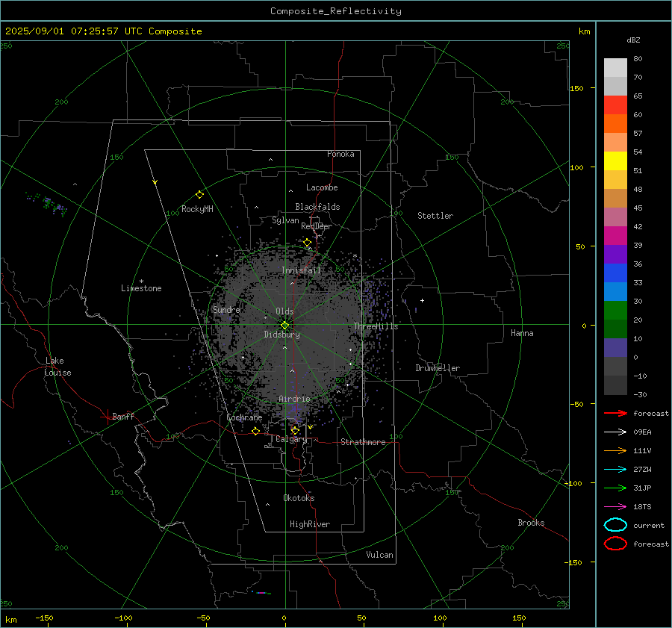Select the Cochrane label

pyautogui.click(x=244, y=417)
